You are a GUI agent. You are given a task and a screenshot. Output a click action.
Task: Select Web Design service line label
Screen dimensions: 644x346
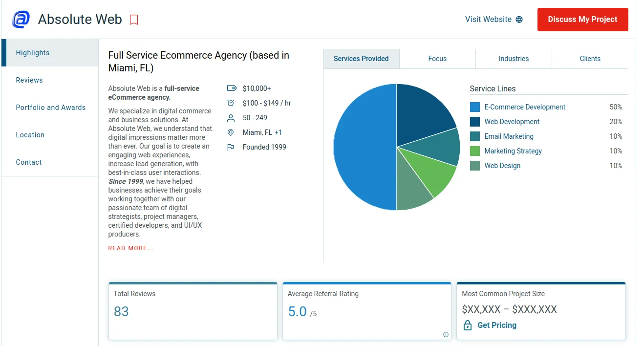click(x=502, y=166)
